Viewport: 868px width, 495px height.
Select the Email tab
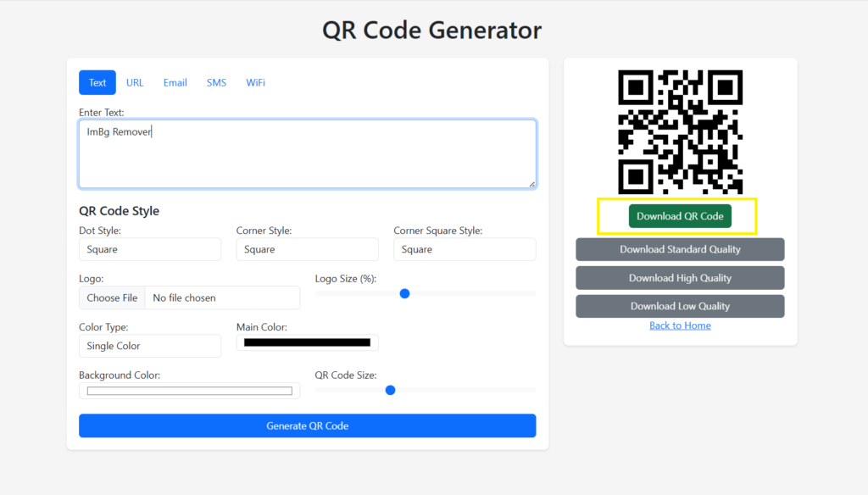[x=175, y=82]
